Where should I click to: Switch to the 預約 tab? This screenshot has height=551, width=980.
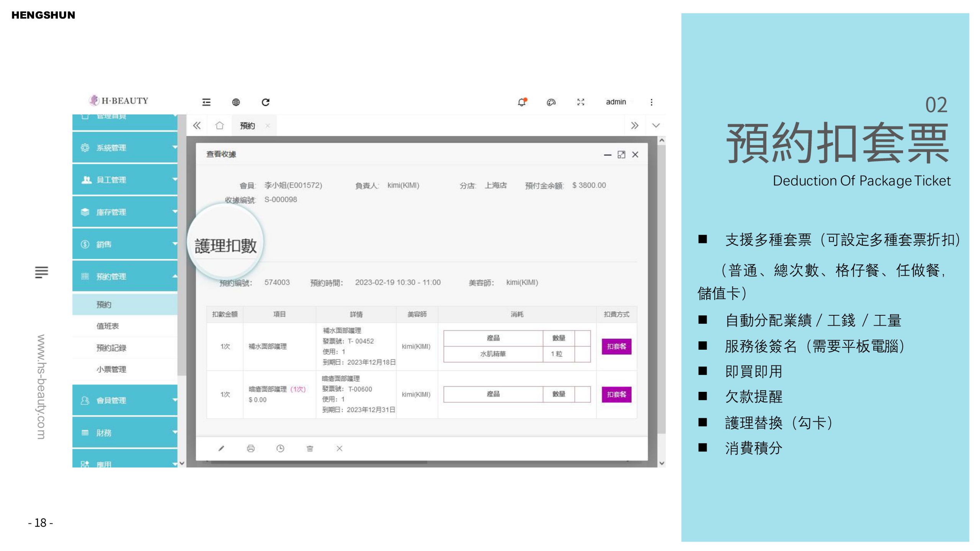pyautogui.click(x=247, y=126)
